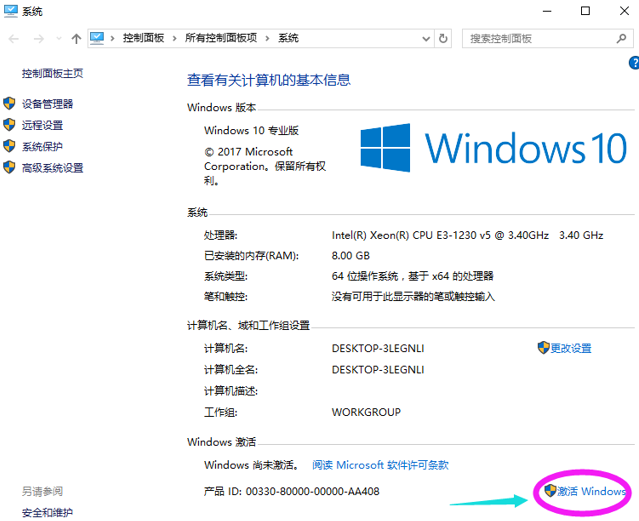Expand chevron after 控制面板 breadcrumb
Screen dimensions: 639x521
(177, 38)
